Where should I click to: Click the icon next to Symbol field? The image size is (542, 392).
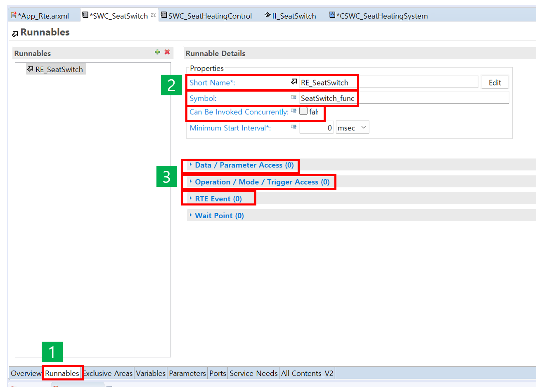point(293,97)
